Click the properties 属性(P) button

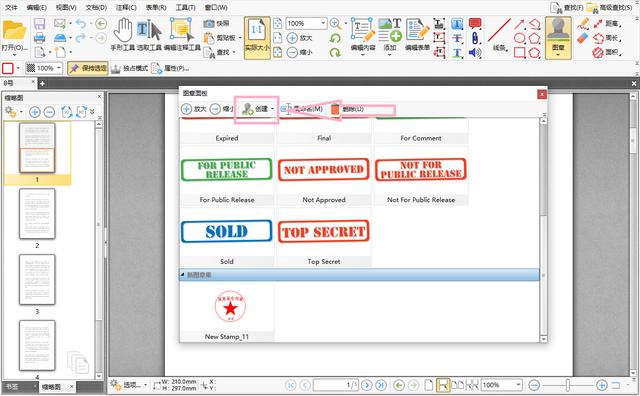click(170, 68)
